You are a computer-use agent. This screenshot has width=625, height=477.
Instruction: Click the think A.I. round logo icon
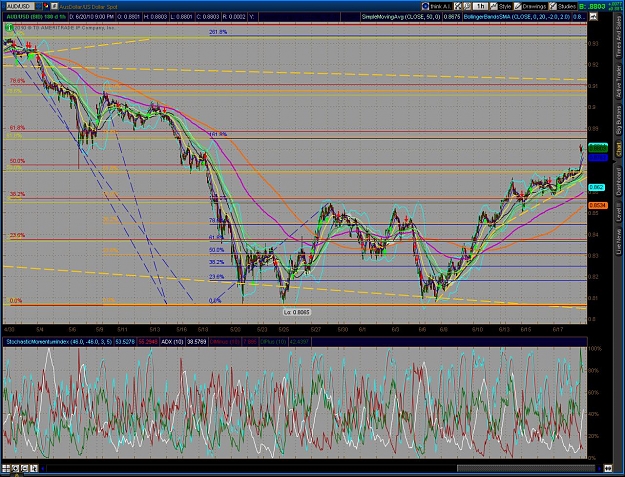425,6
